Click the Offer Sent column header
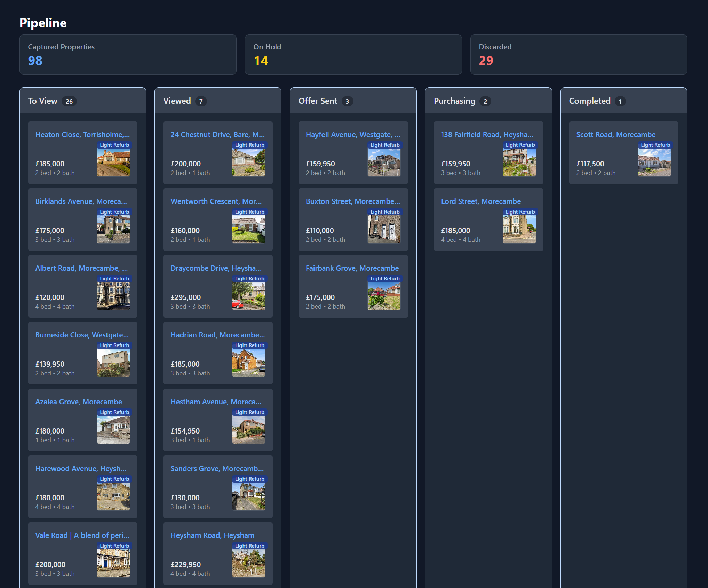708x588 pixels. (x=318, y=101)
